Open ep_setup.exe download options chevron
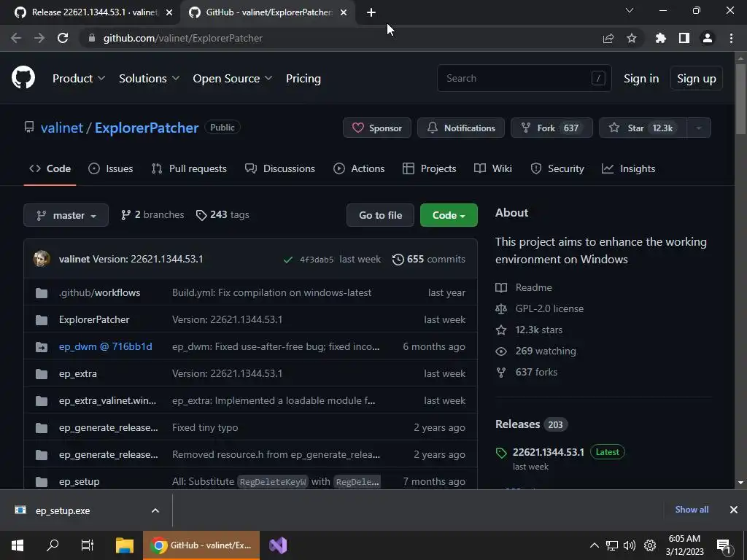The width and height of the screenshot is (747, 560). [x=155, y=510]
